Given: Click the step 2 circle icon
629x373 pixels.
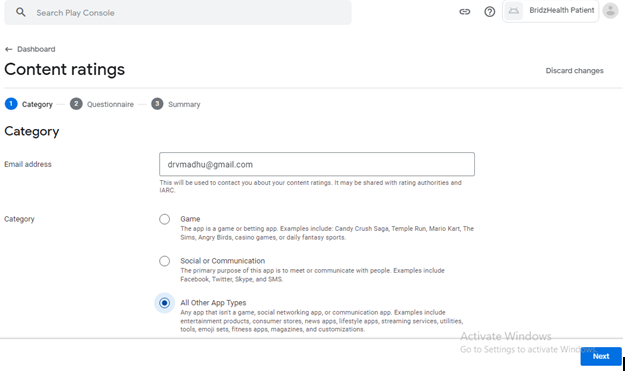Looking at the screenshot, I should pos(76,104).
